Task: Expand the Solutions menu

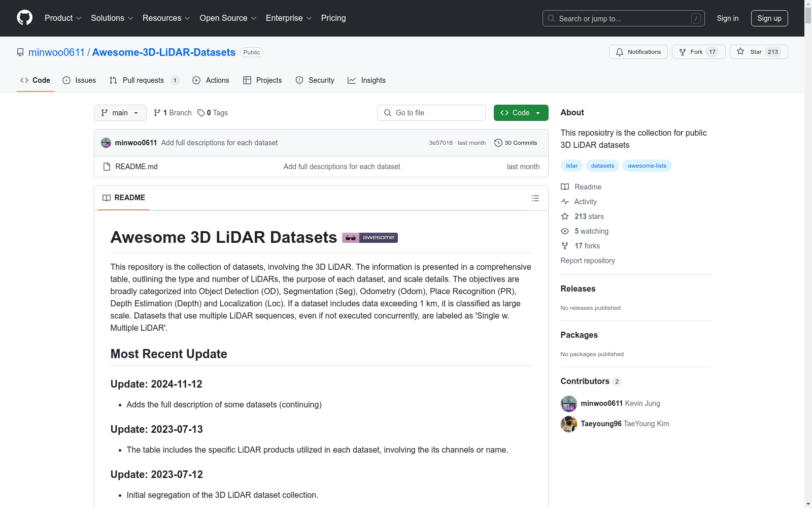Action: coord(112,18)
